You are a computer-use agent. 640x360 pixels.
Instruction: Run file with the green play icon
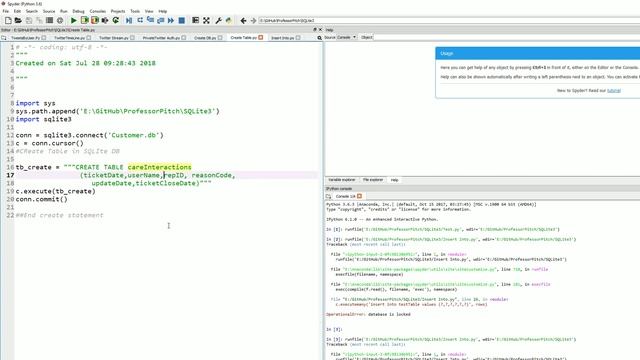pyautogui.click(x=74, y=20)
